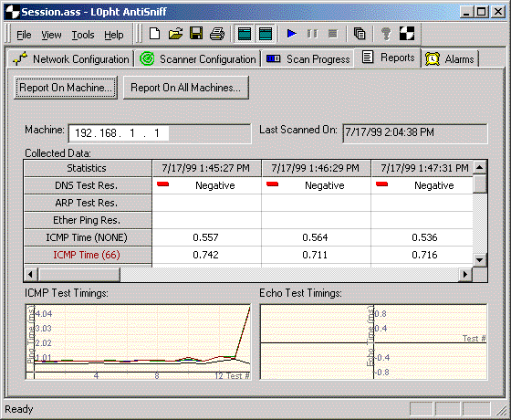
Task: Click Report On All Machines button
Action: [186, 88]
